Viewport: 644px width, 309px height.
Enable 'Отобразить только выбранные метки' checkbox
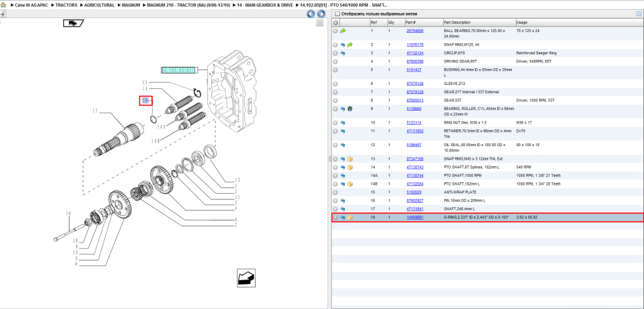[337, 14]
